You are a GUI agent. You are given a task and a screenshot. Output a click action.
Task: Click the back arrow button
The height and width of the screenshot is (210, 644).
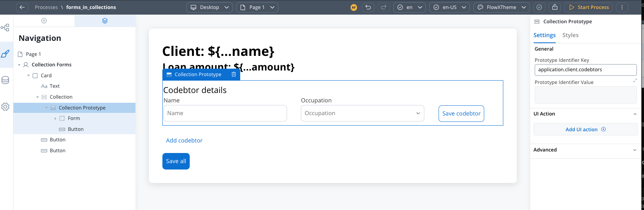(x=22, y=7)
